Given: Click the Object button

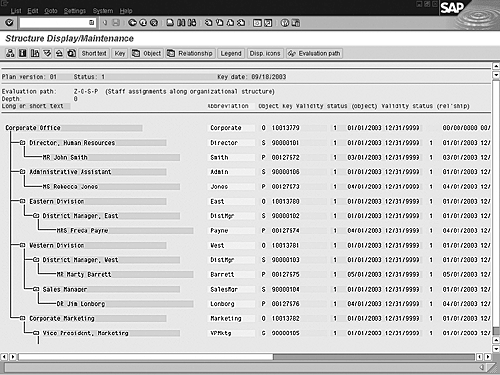Looking at the screenshot, I should pyautogui.click(x=147, y=53).
